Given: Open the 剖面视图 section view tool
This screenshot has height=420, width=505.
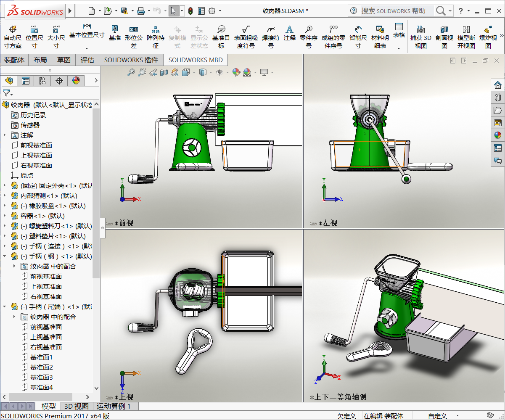Looking at the screenshot, I should [x=444, y=37].
